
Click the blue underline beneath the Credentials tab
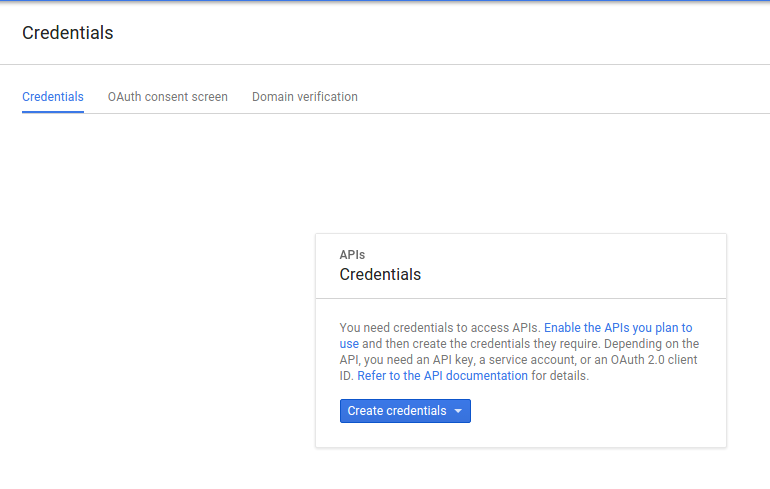click(53, 112)
